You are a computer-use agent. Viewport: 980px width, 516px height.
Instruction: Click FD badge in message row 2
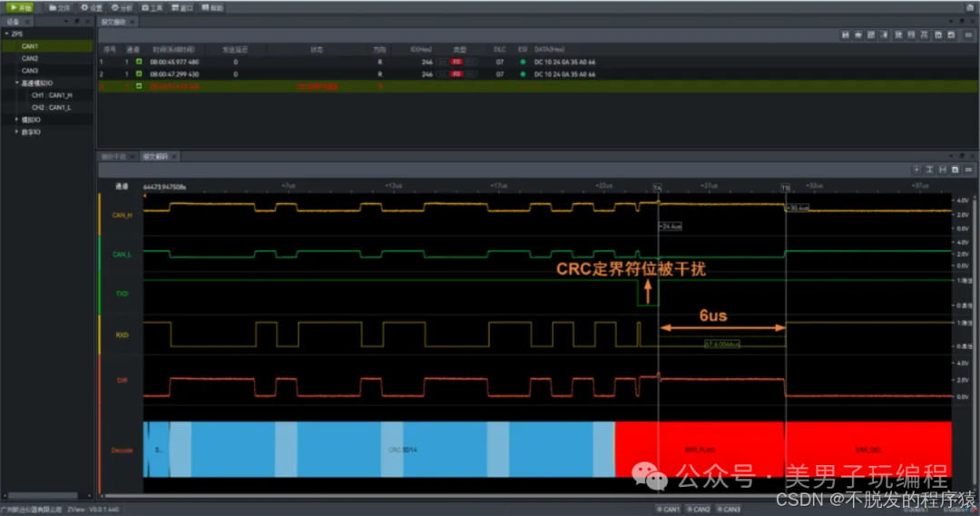pyautogui.click(x=456, y=73)
